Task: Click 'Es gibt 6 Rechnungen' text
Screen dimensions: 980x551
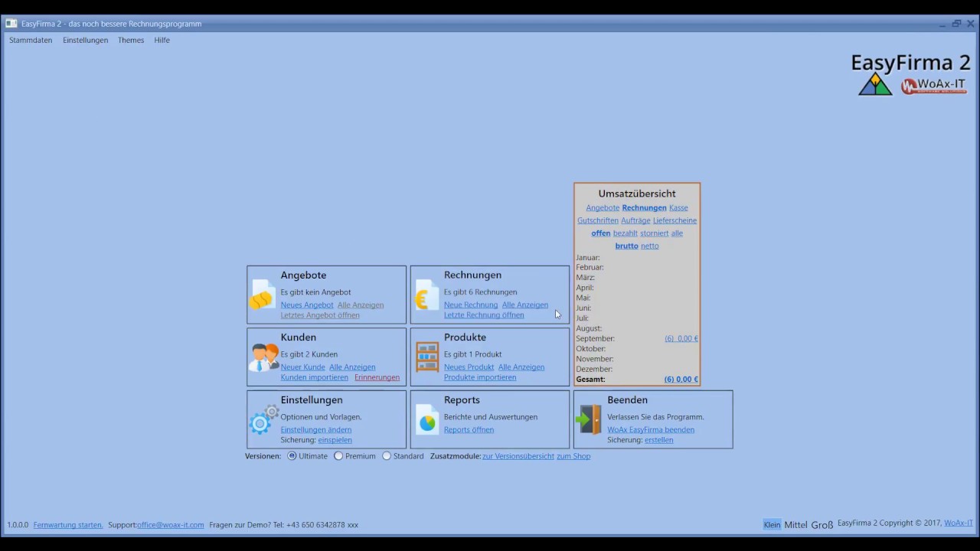Action: pos(481,292)
